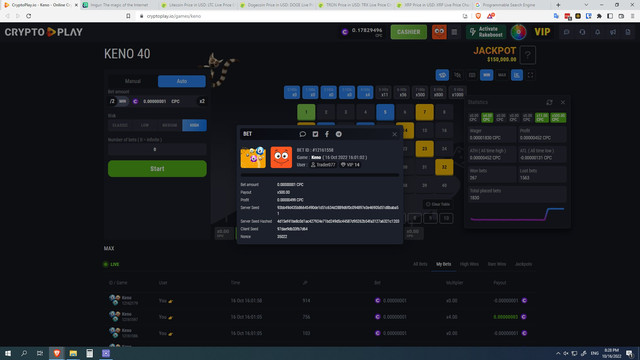Select High risk level

(x=194, y=125)
